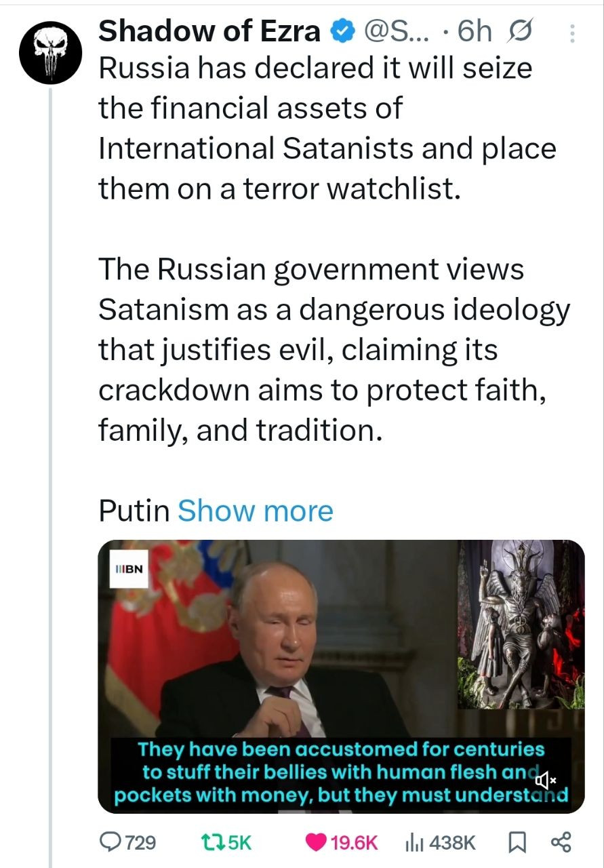
Task: Open the skull profile avatar
Action: point(50,50)
